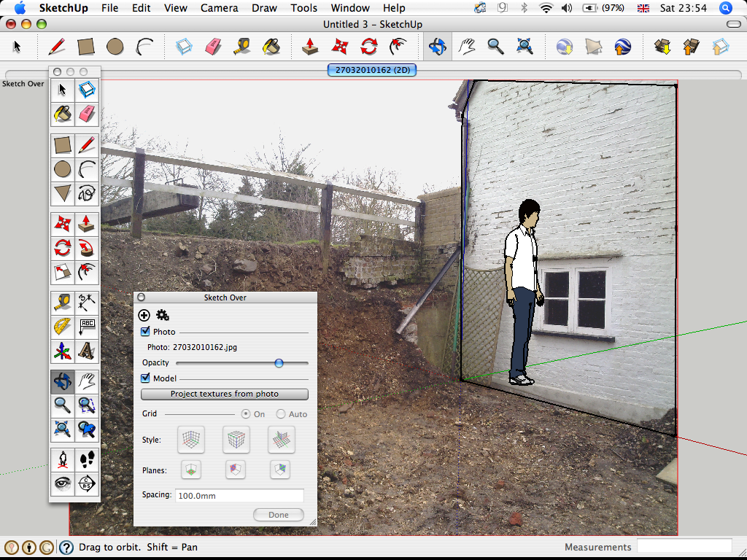Click the Wi-Fi status icon

pos(546,8)
